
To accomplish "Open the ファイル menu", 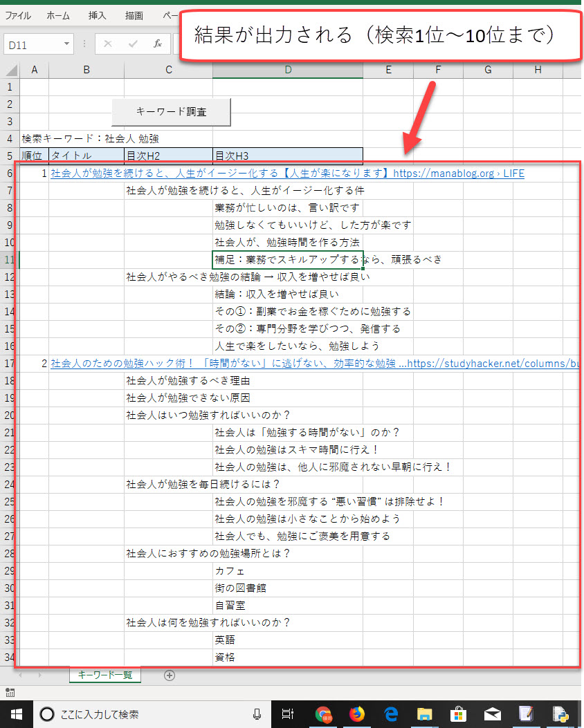I will click(17, 15).
